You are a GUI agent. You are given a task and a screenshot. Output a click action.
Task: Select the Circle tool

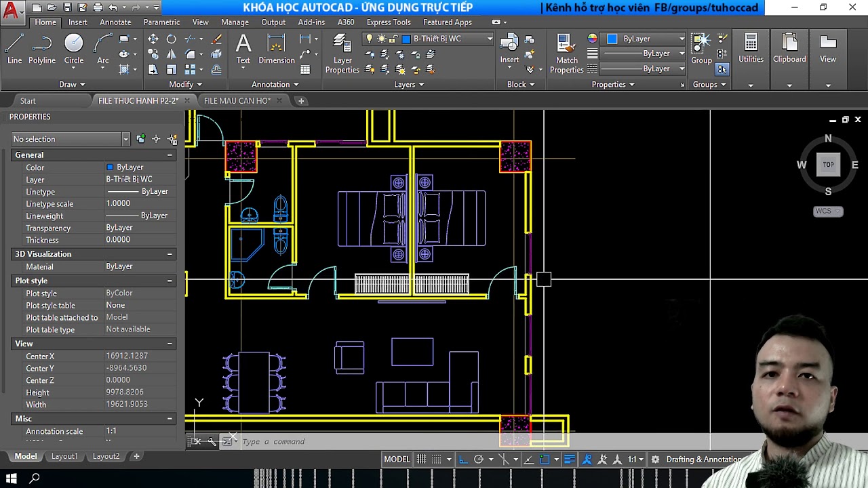[74, 49]
